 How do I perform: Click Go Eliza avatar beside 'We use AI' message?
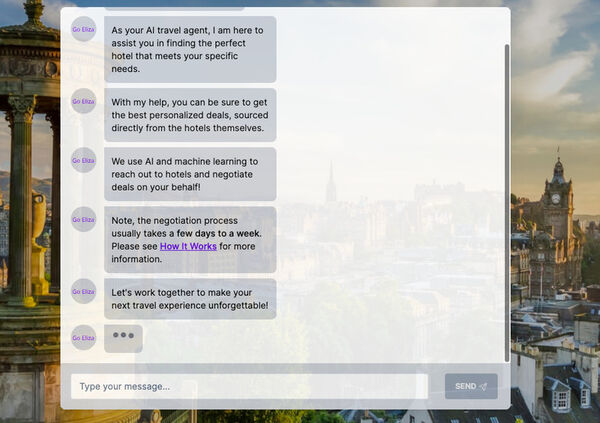point(83,160)
